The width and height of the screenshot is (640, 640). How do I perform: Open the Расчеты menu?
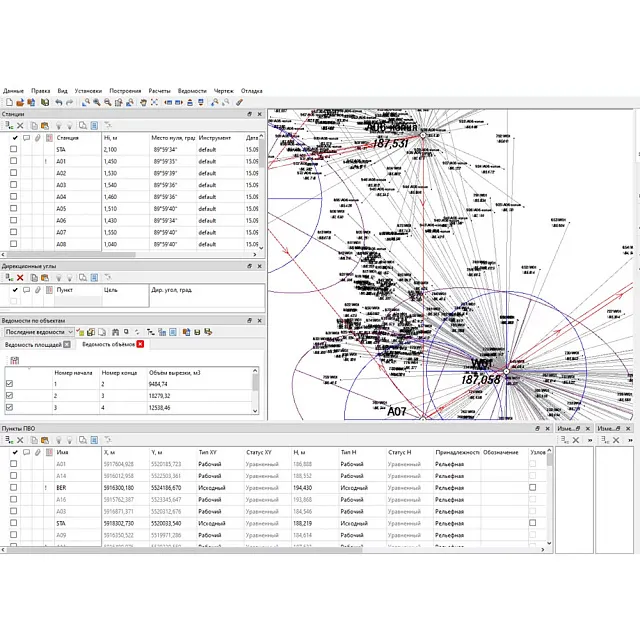tap(159, 90)
